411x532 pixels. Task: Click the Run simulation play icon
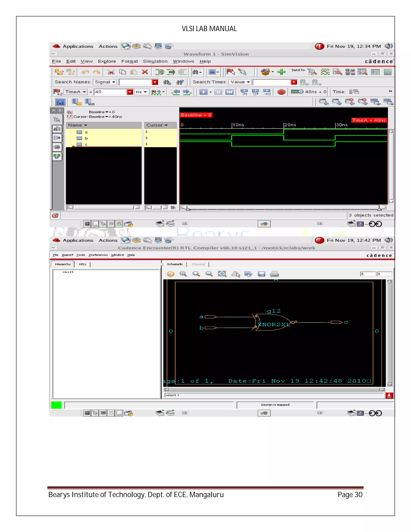203,92
